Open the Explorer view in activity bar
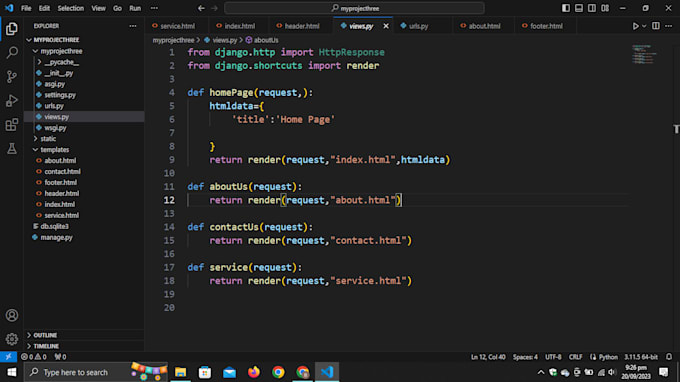This screenshot has height=382, width=680. (x=12, y=29)
